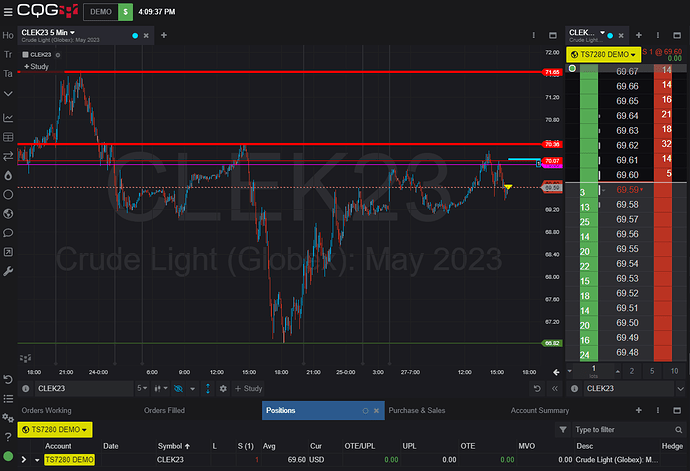Add new tab next to the chart tab
Viewport: 690px width, 471px height.
point(164,35)
